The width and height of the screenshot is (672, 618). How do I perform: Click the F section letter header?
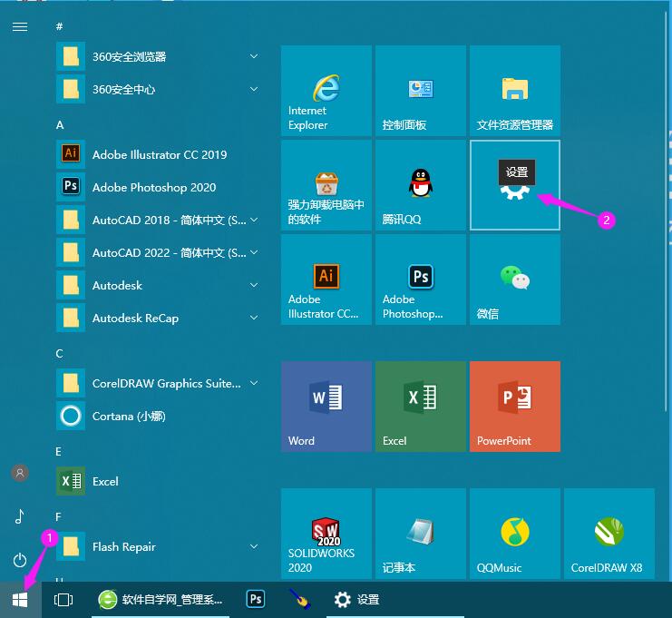58,516
